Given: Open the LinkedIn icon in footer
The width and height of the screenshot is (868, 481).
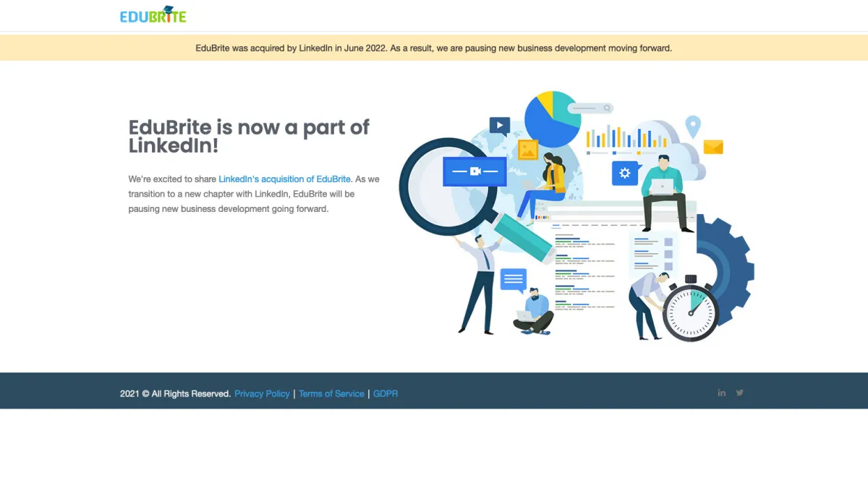Looking at the screenshot, I should coord(721,393).
